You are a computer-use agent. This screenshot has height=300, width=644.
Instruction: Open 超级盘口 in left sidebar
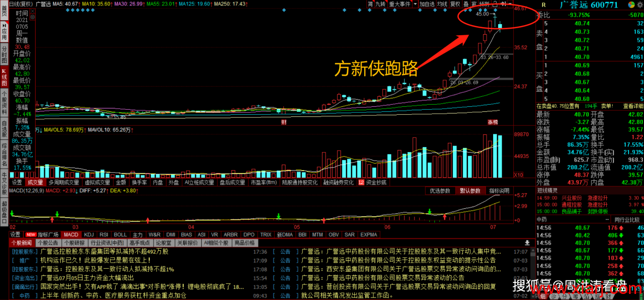pyautogui.click(x=4, y=212)
